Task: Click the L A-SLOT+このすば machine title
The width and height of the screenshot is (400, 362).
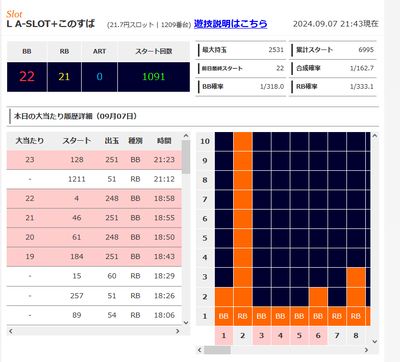Action: [x=51, y=24]
